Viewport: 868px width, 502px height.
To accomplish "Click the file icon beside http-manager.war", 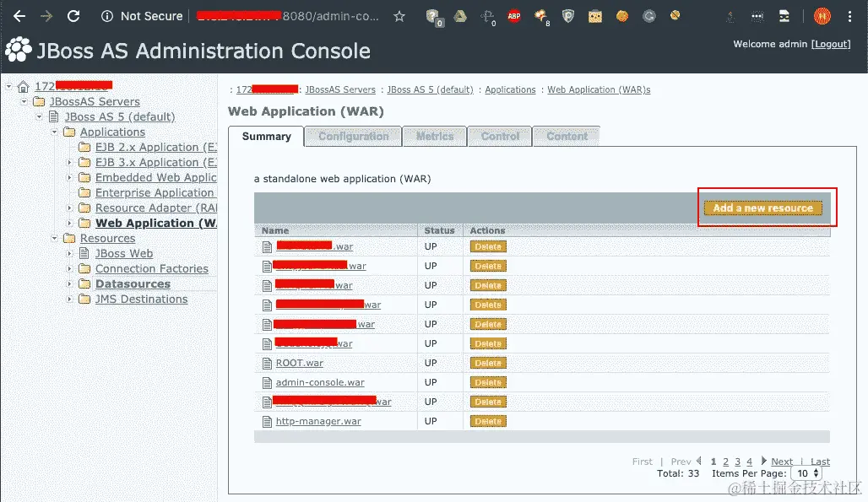I will pyautogui.click(x=268, y=421).
